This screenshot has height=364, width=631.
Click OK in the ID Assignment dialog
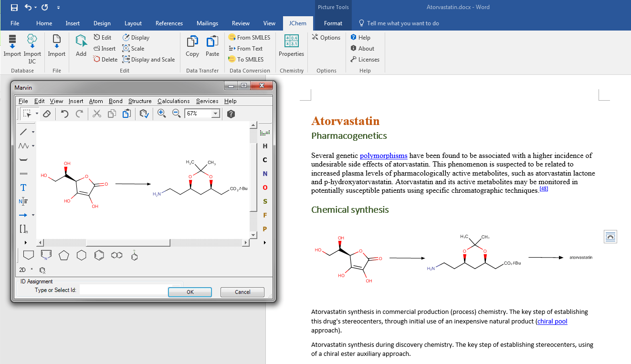(x=189, y=292)
